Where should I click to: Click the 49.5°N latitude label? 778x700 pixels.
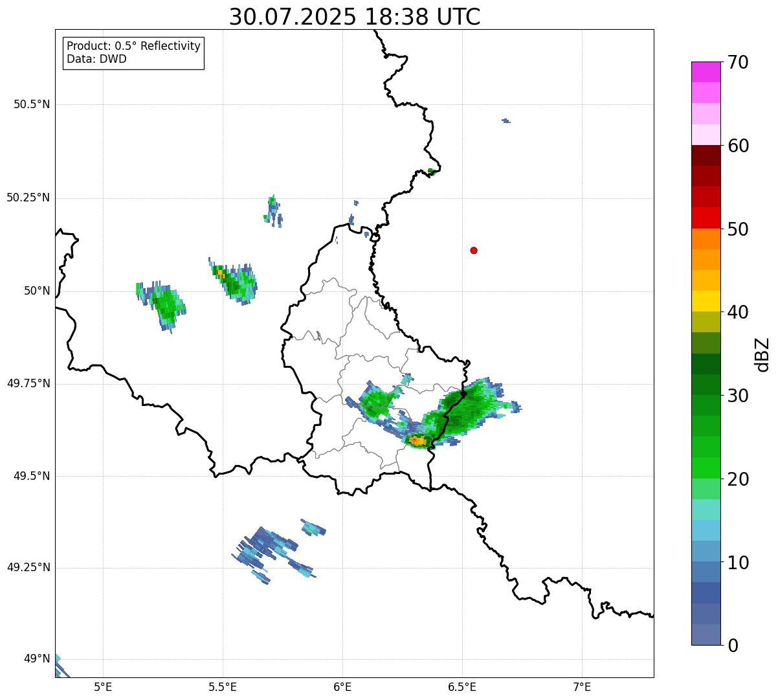click(x=32, y=476)
